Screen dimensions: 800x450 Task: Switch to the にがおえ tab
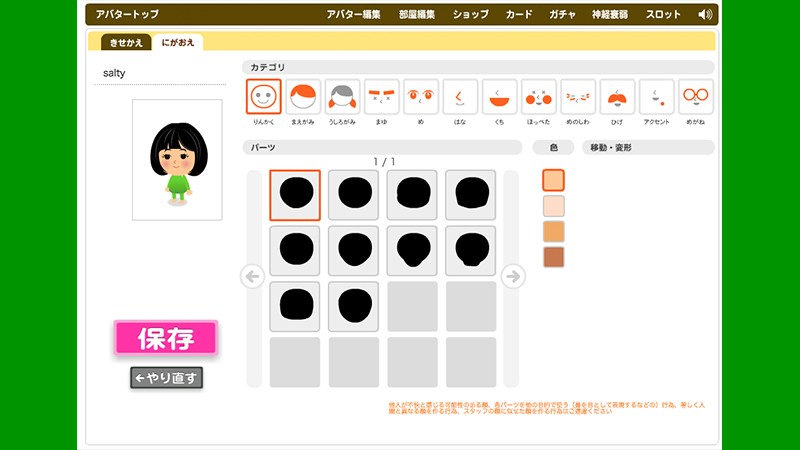coord(179,42)
